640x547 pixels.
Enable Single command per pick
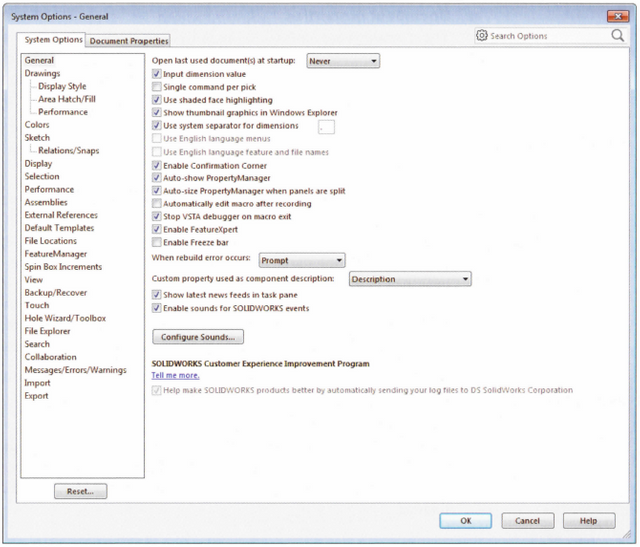(x=157, y=87)
